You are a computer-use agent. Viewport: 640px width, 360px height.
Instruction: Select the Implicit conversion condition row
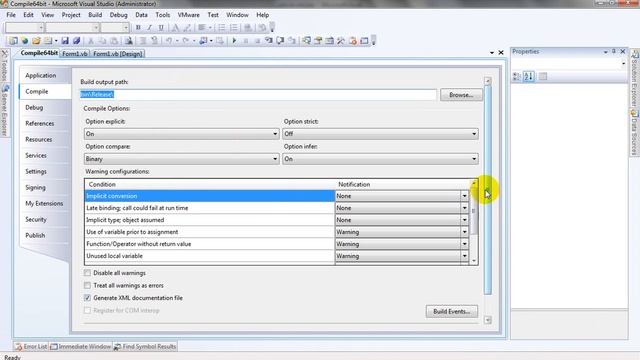click(209, 196)
